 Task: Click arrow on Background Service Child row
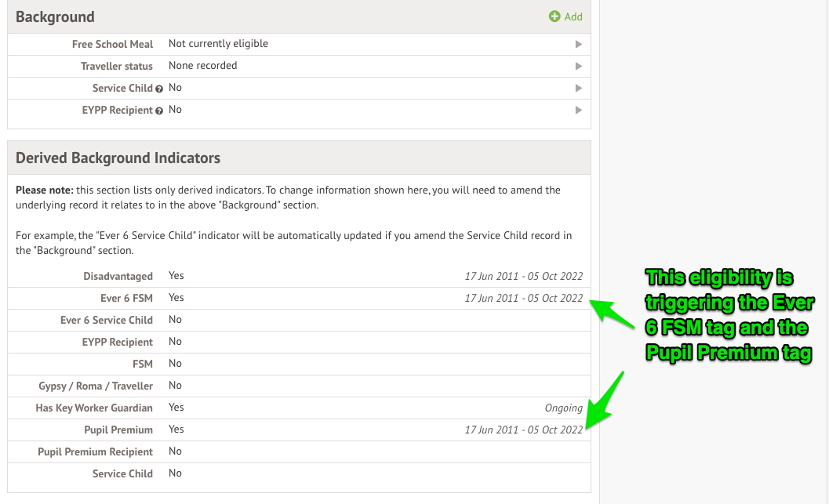point(579,89)
